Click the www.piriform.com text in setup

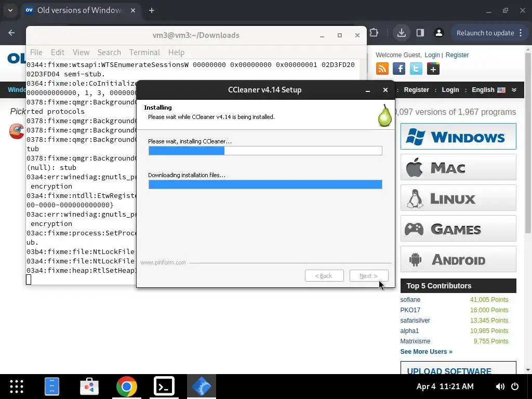pos(163,262)
